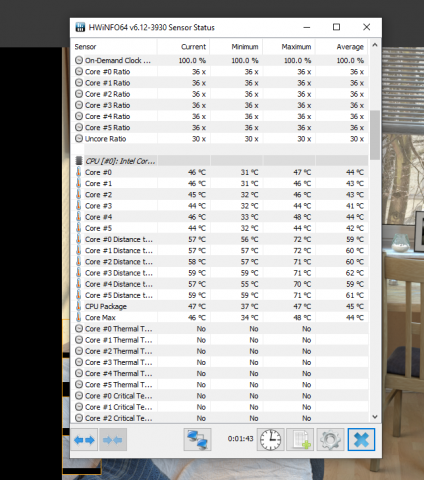
Task: Click the Sensor column header
Action: coord(114,47)
